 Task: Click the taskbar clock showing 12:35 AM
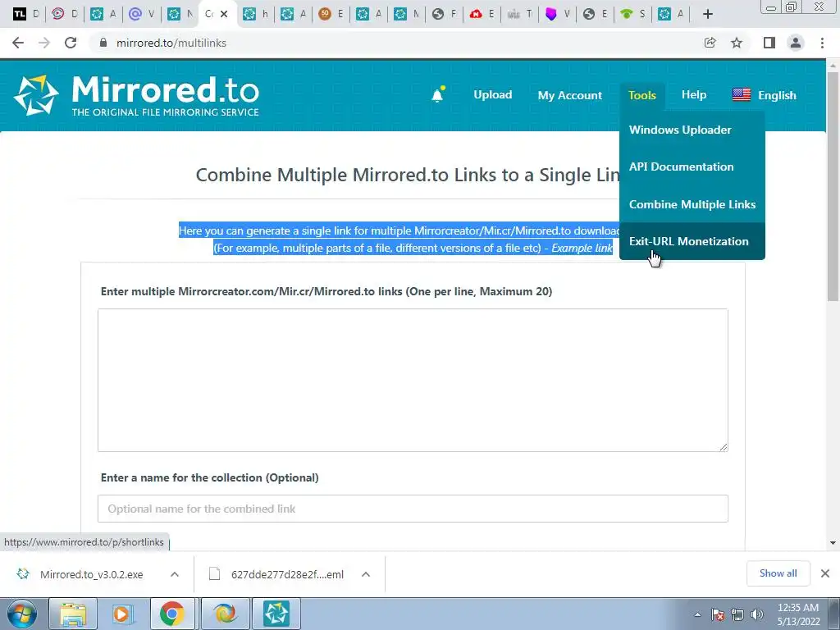(x=798, y=614)
